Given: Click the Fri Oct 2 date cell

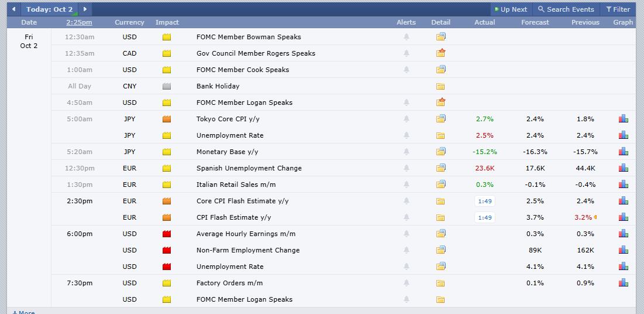Looking at the screenshot, I should pyautogui.click(x=29, y=41).
